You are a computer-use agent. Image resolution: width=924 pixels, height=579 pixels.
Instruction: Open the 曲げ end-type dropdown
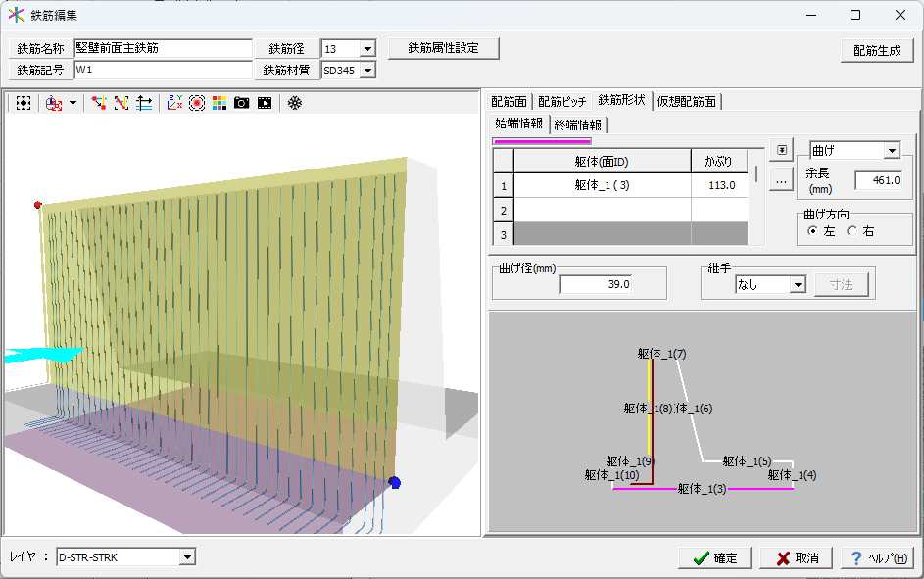pos(893,151)
